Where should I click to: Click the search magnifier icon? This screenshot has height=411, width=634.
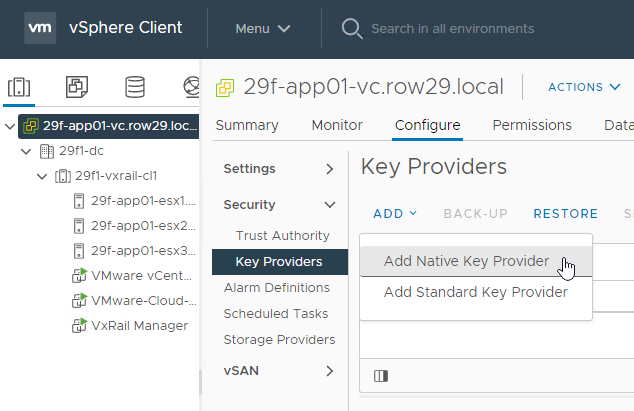[352, 29]
